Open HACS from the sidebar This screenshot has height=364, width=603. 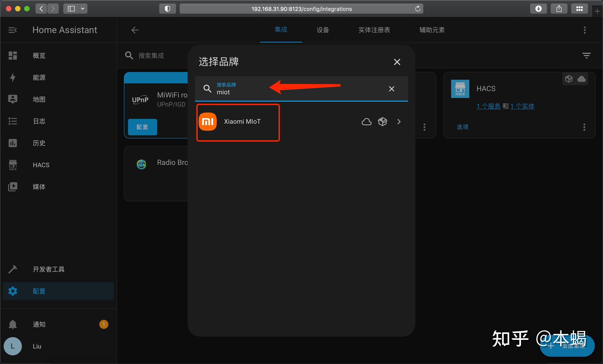point(41,165)
